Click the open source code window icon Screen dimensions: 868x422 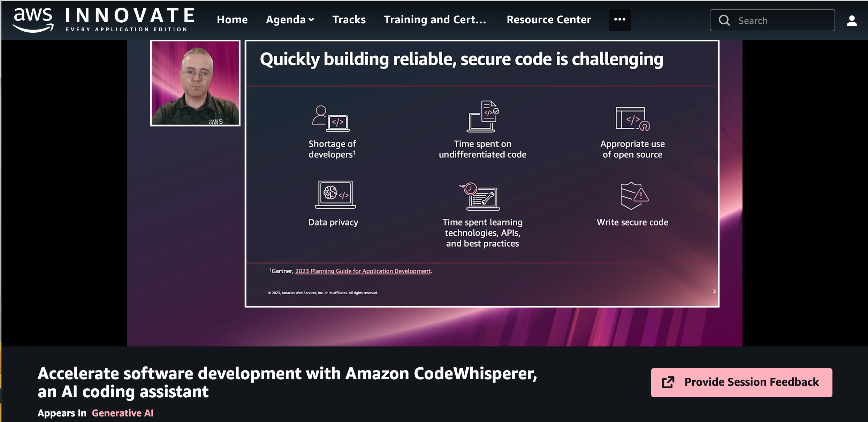pos(632,119)
